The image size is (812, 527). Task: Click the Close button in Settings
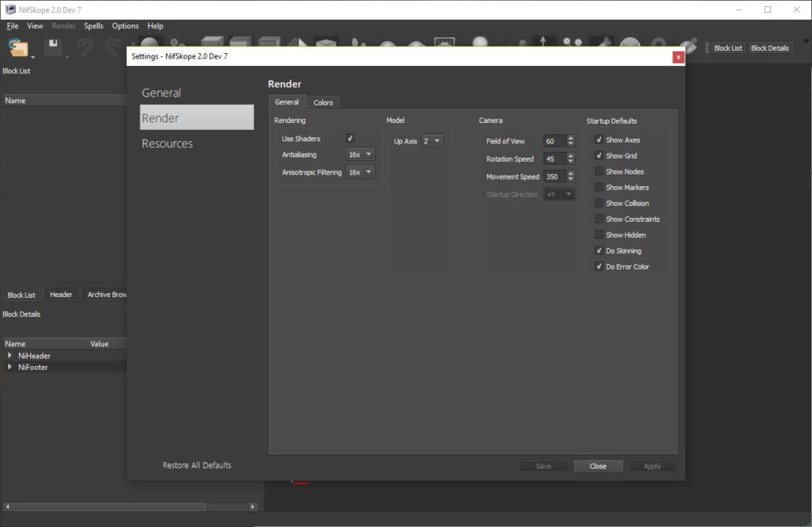(x=598, y=466)
